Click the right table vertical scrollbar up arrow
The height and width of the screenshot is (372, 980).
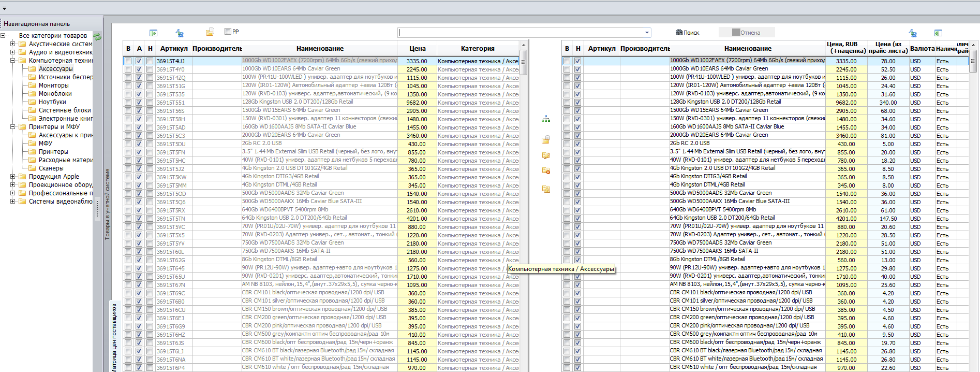point(973,45)
